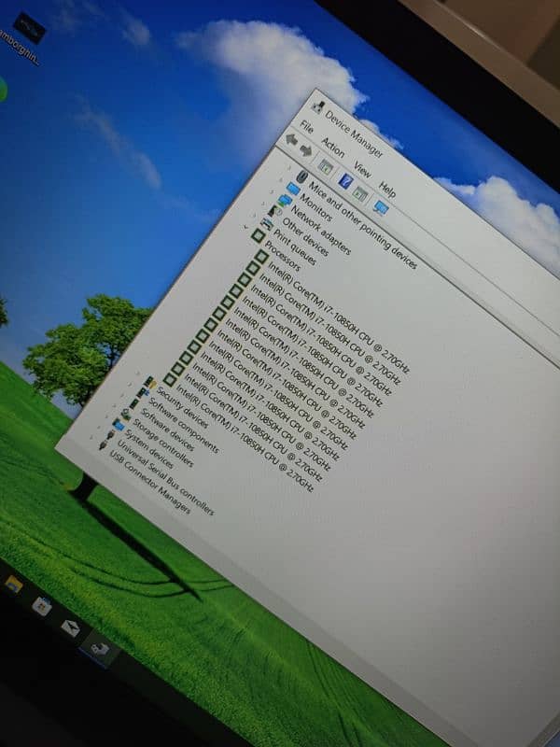Open the View menu
This screenshot has width=560, height=747.
362,169
